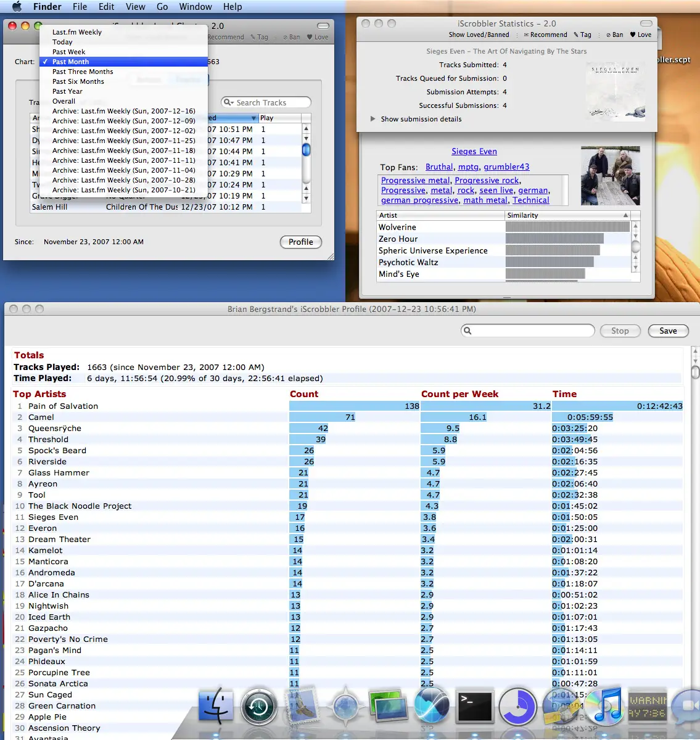The width and height of the screenshot is (700, 740).
Task: Click Camel count bar 71
Action: click(323, 417)
